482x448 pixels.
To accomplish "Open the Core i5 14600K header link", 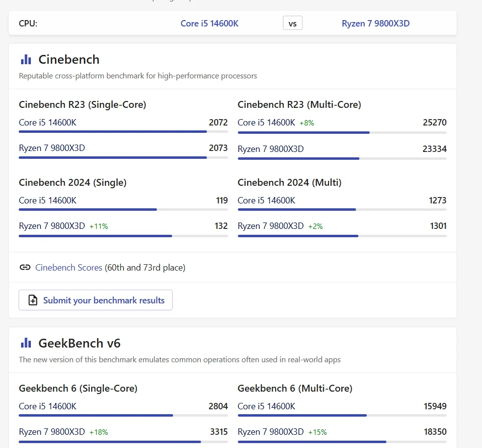I will click(209, 24).
